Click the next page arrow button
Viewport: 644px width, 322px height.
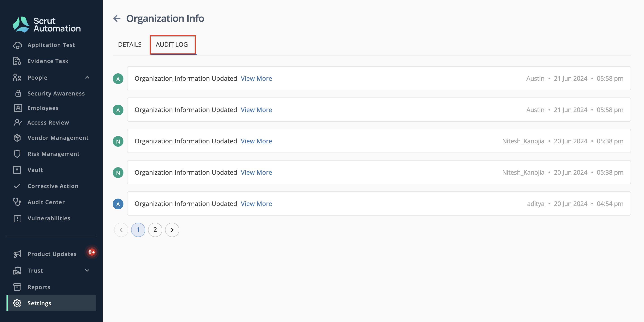tap(172, 230)
